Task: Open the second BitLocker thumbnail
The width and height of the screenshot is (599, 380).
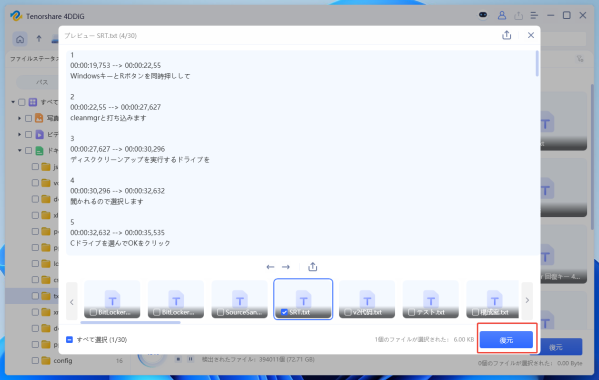Action: (176, 299)
